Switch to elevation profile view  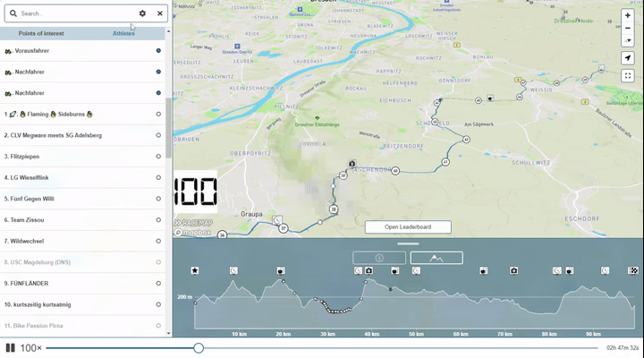point(436,258)
